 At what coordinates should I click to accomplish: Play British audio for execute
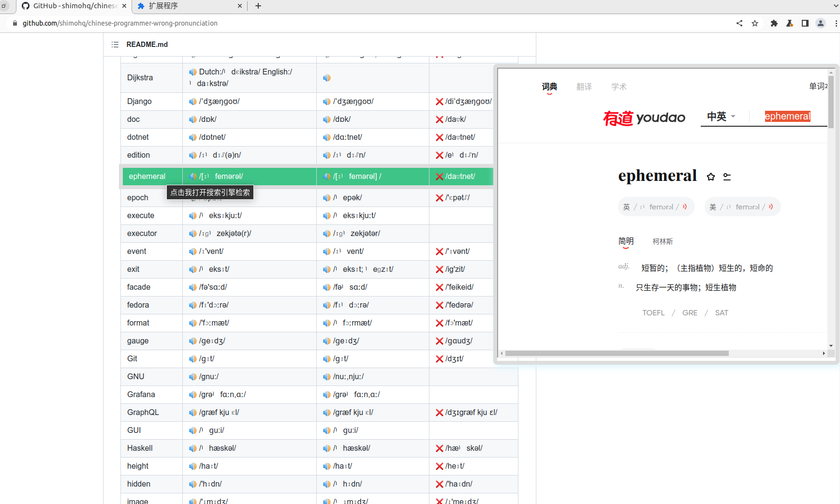point(192,216)
